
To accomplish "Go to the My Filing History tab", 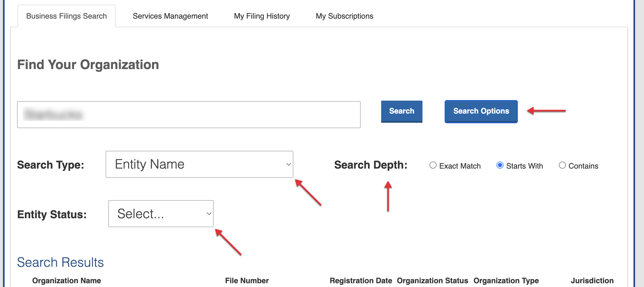I will (x=262, y=16).
